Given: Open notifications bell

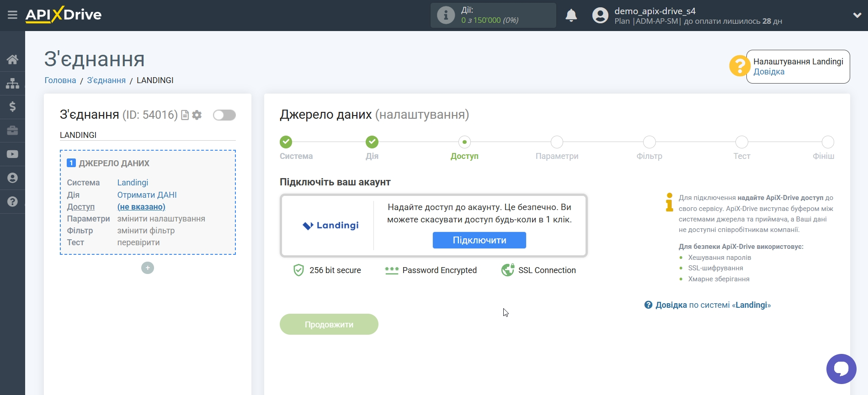Looking at the screenshot, I should (x=571, y=16).
